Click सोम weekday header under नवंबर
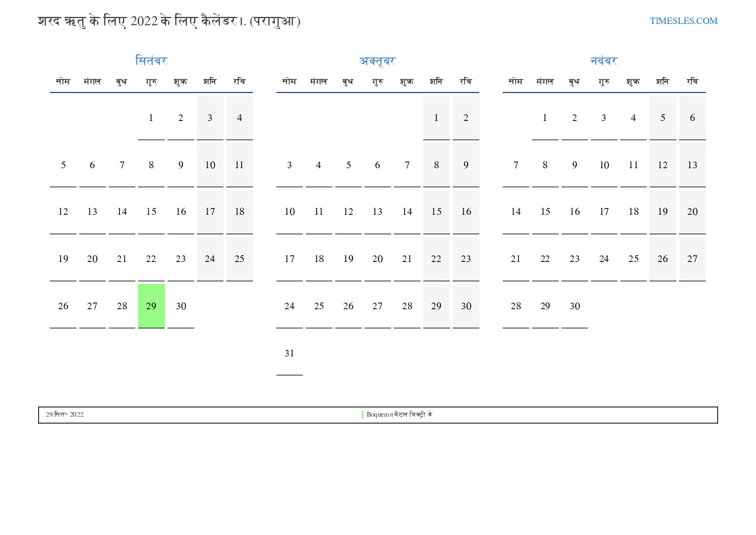Viewport: 756px width, 535px height. pyautogui.click(x=516, y=82)
